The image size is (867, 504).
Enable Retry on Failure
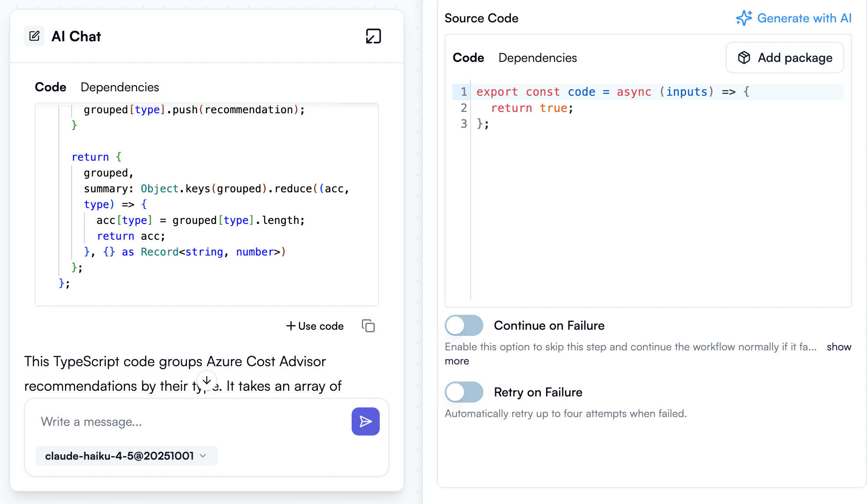click(464, 392)
